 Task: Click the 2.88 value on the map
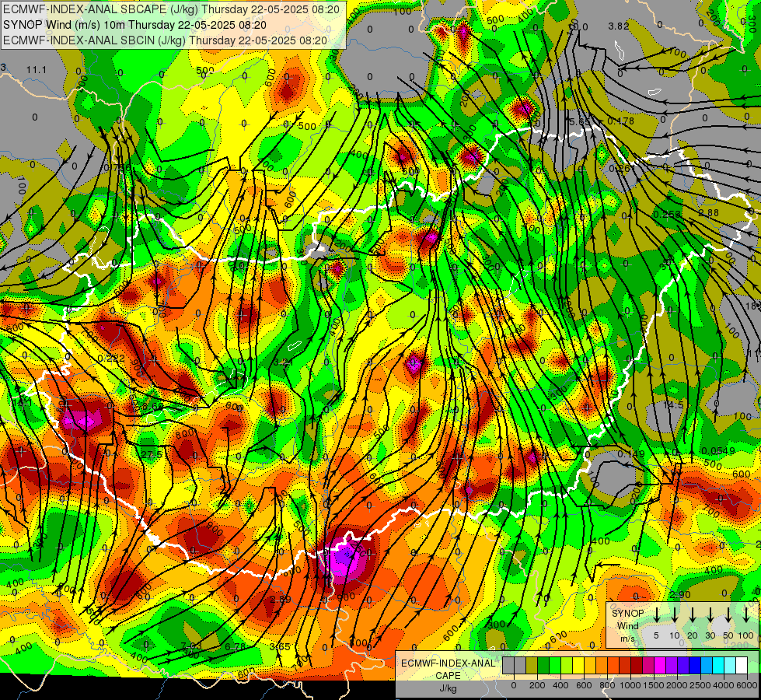click(709, 213)
